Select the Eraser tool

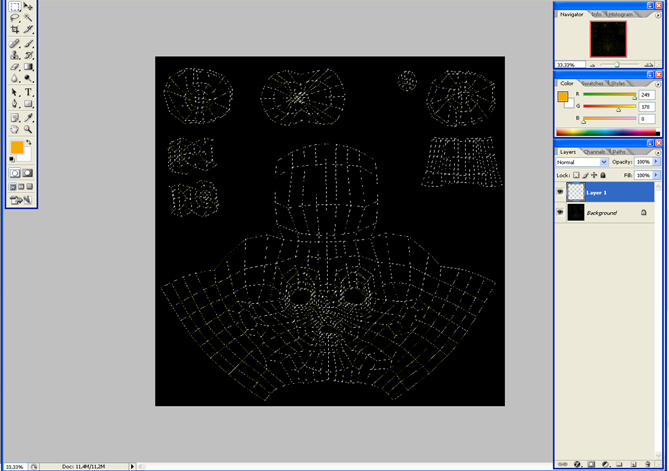pos(15,67)
